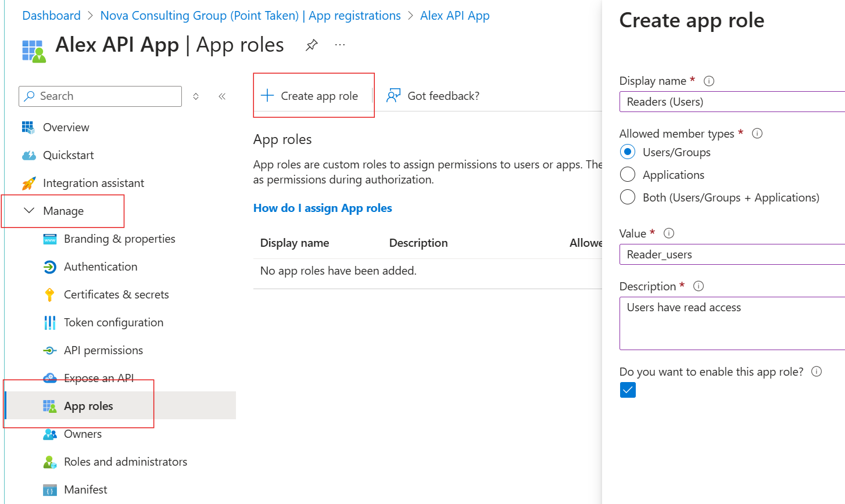Click the Allowed member types info icon
Viewport: 845px width, 504px height.
pos(757,134)
